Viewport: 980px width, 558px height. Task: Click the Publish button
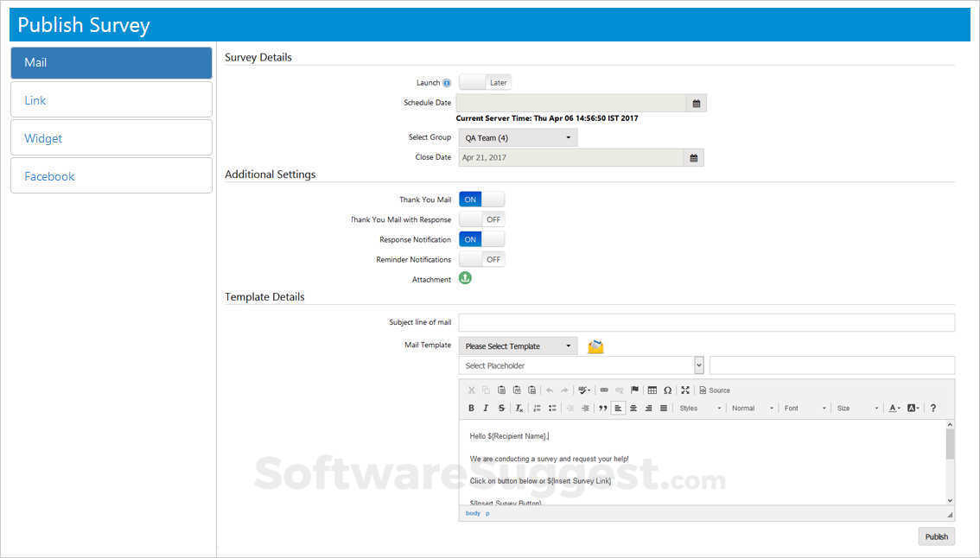pos(936,536)
